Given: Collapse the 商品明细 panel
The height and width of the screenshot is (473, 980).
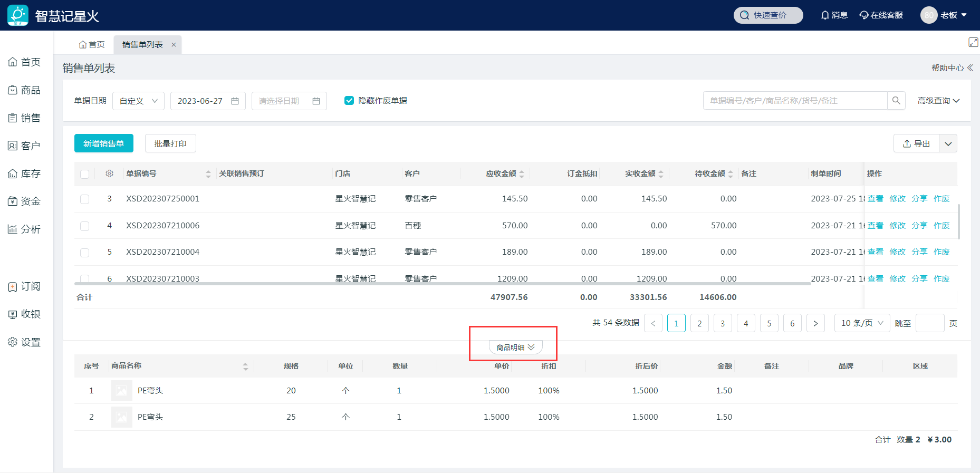Looking at the screenshot, I should pos(515,347).
